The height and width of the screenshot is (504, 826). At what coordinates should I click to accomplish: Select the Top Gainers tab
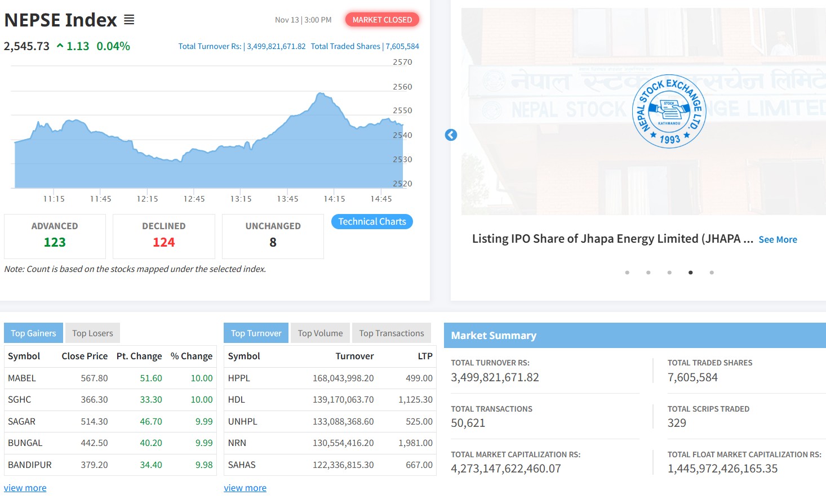(x=33, y=333)
